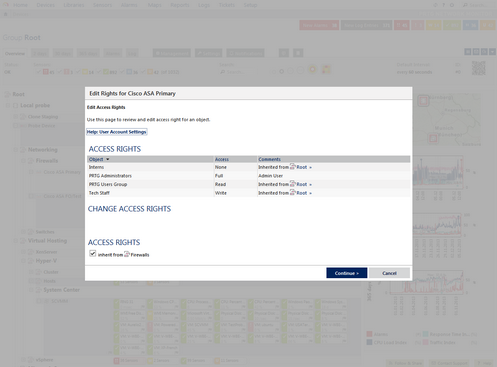
Task: Open the Firewalls group link in dialog
Action: pyautogui.click(x=140, y=255)
